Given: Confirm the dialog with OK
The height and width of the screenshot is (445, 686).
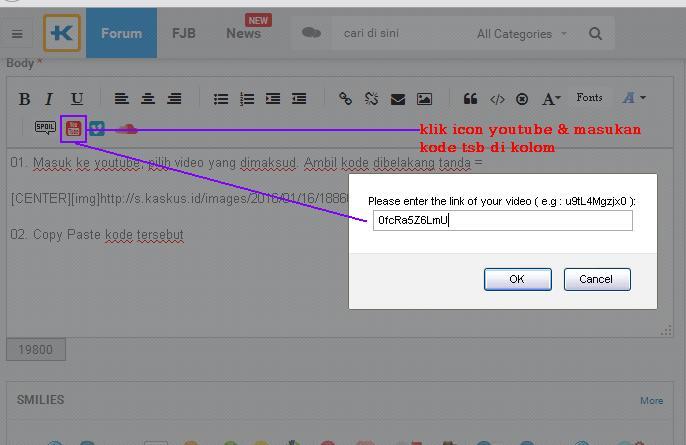Looking at the screenshot, I should pyautogui.click(x=518, y=279).
